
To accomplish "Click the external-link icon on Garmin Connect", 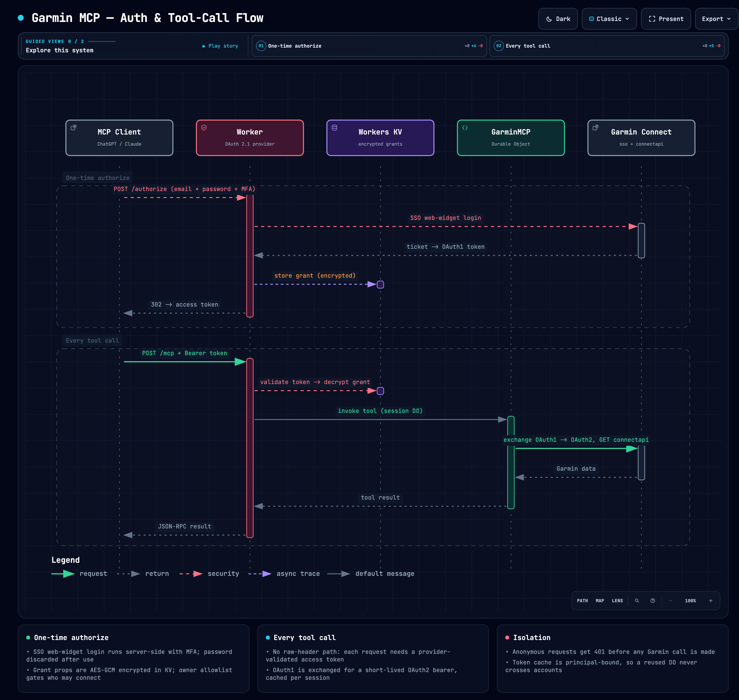I will pos(595,128).
